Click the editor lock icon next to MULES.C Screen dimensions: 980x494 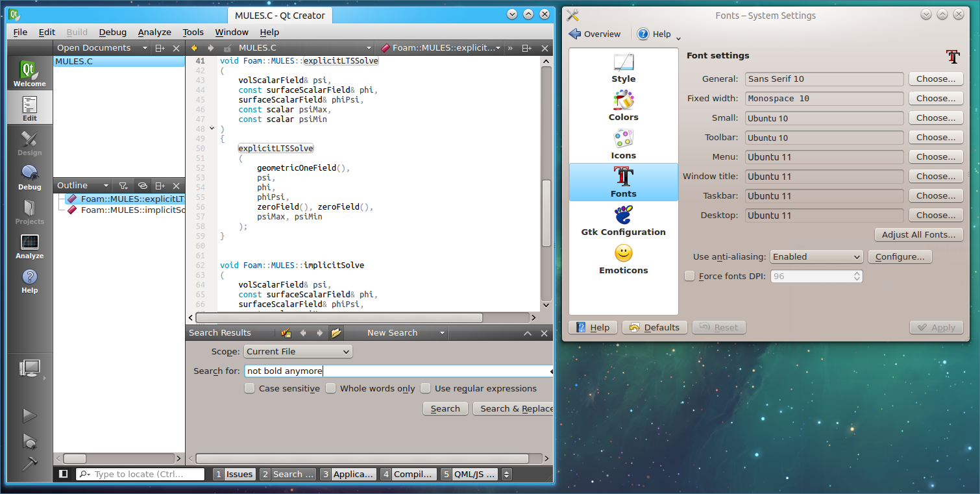[227, 48]
